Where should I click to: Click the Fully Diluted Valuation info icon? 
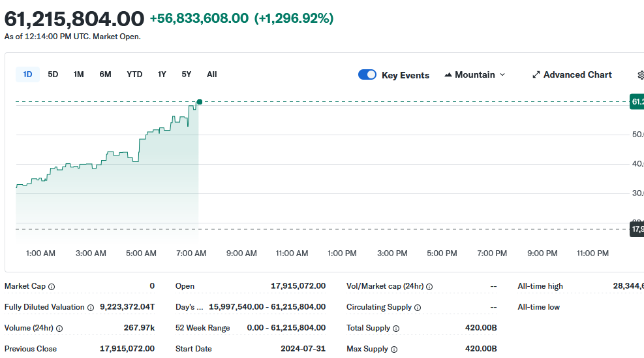coord(91,308)
